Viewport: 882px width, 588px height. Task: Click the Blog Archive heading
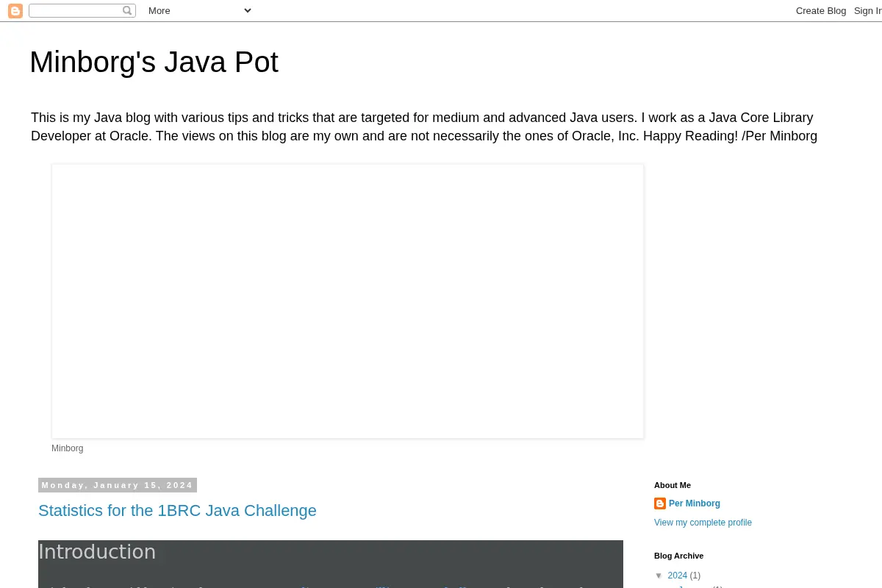[x=678, y=556]
